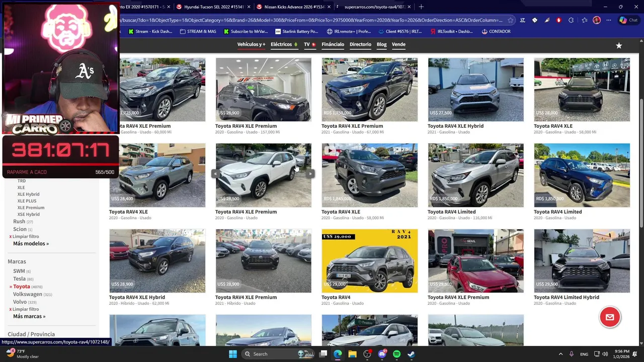Viewport: 644px width, 362px height.
Task: Open Discord from the taskbar
Action: tap(382, 354)
